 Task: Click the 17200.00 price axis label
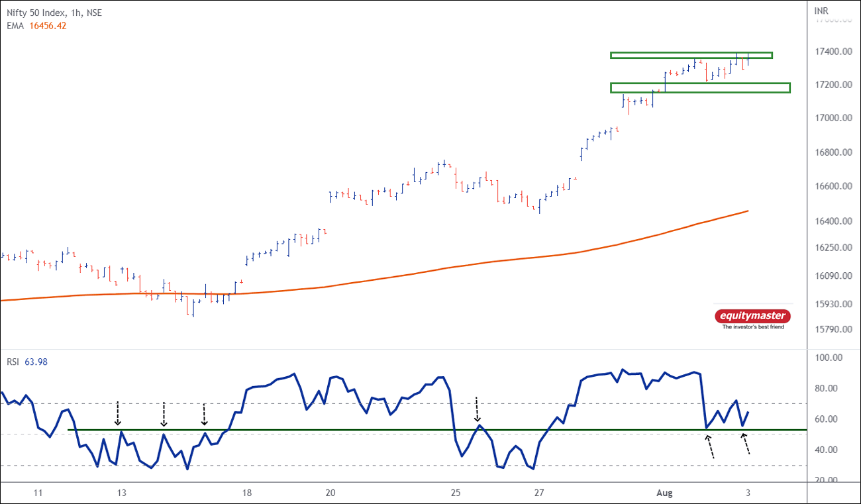832,85
